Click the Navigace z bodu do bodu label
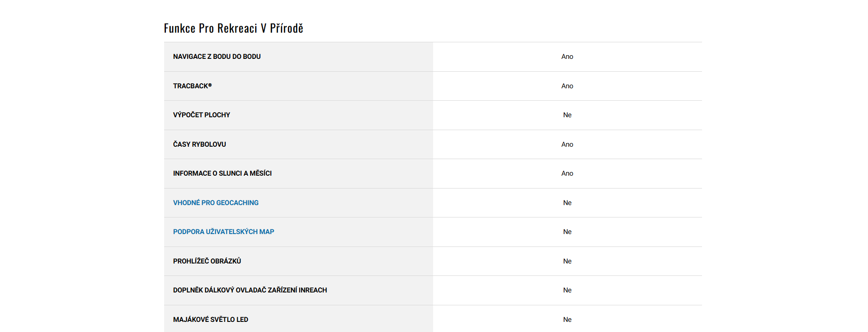 click(217, 57)
